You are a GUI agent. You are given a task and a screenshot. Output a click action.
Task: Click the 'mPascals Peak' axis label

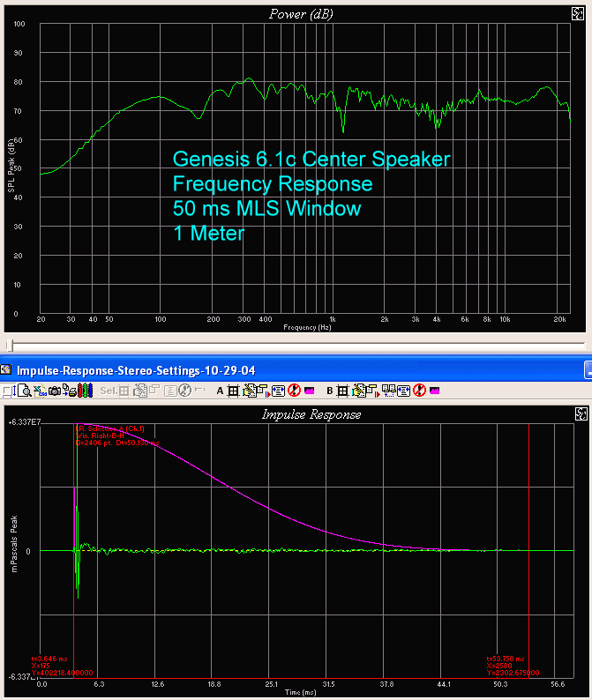click(14, 544)
